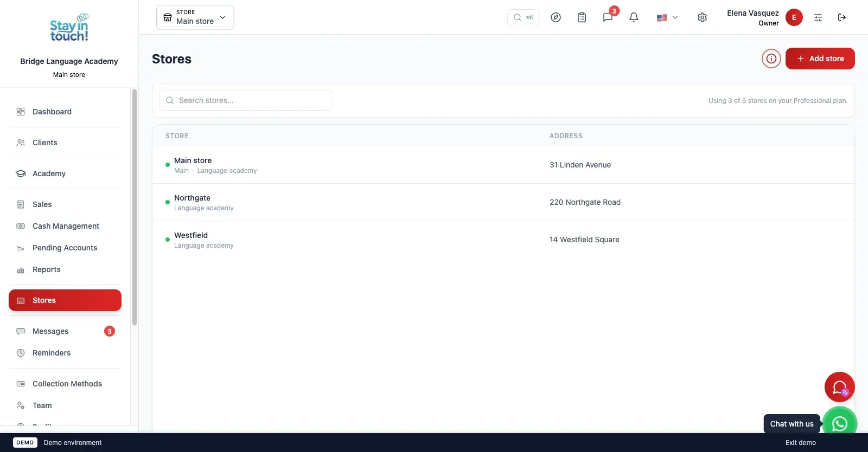Click the sidebar vertical scrollbar
This screenshot has height=452, width=868.
tap(135, 207)
